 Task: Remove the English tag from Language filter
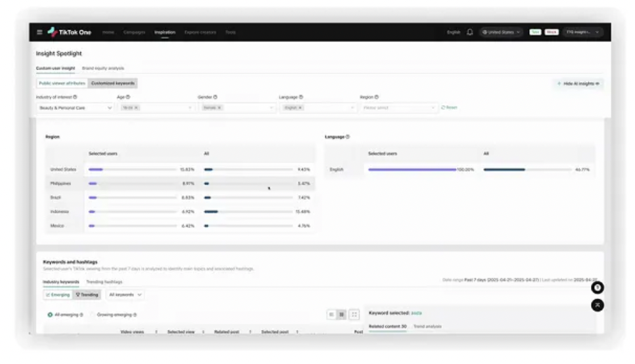[x=300, y=108]
